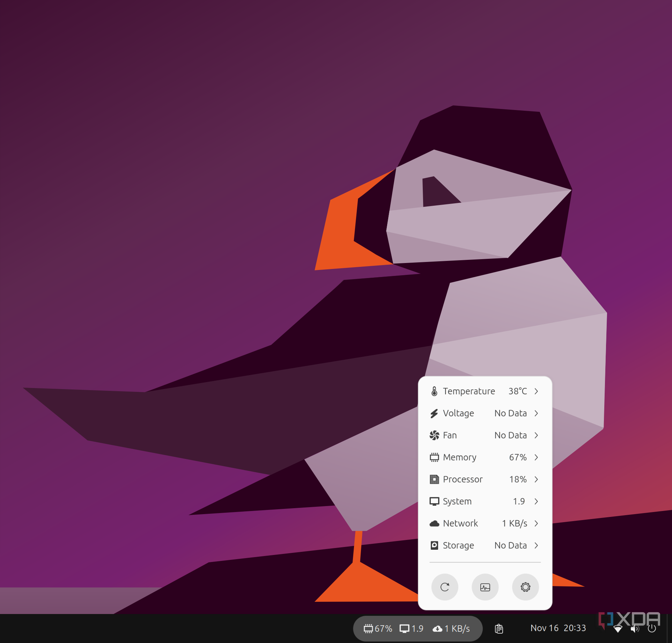
Task: Open the Nov 16 20:33 clock
Action: (558, 628)
